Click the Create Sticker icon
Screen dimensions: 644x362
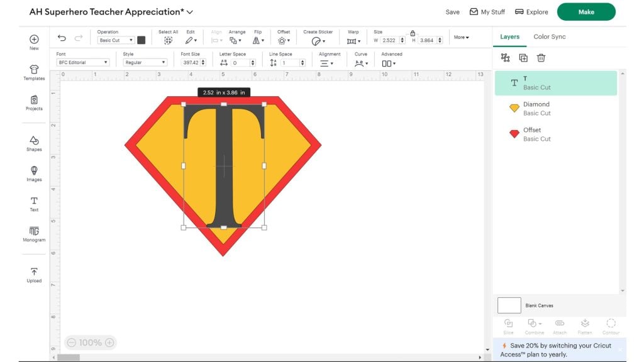tap(318, 41)
